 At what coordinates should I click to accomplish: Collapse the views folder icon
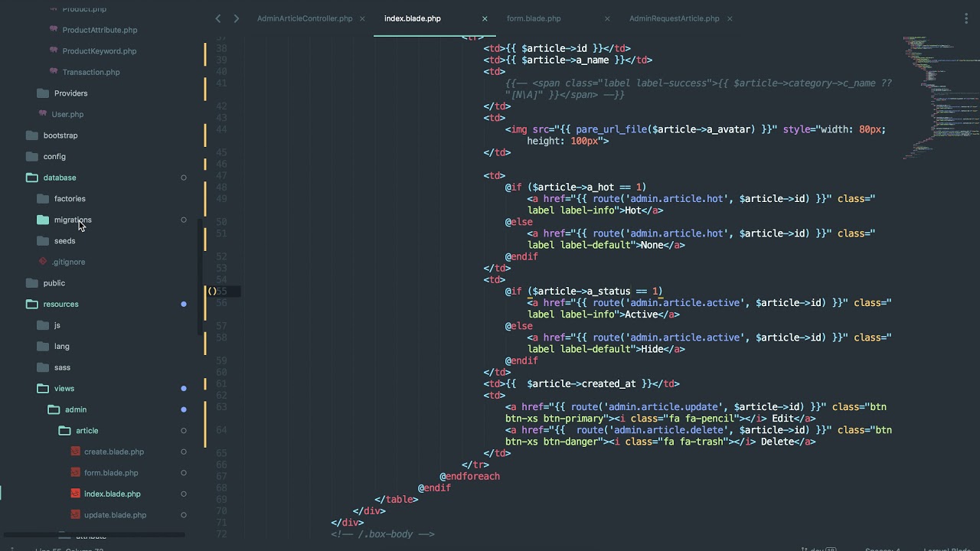tap(43, 388)
